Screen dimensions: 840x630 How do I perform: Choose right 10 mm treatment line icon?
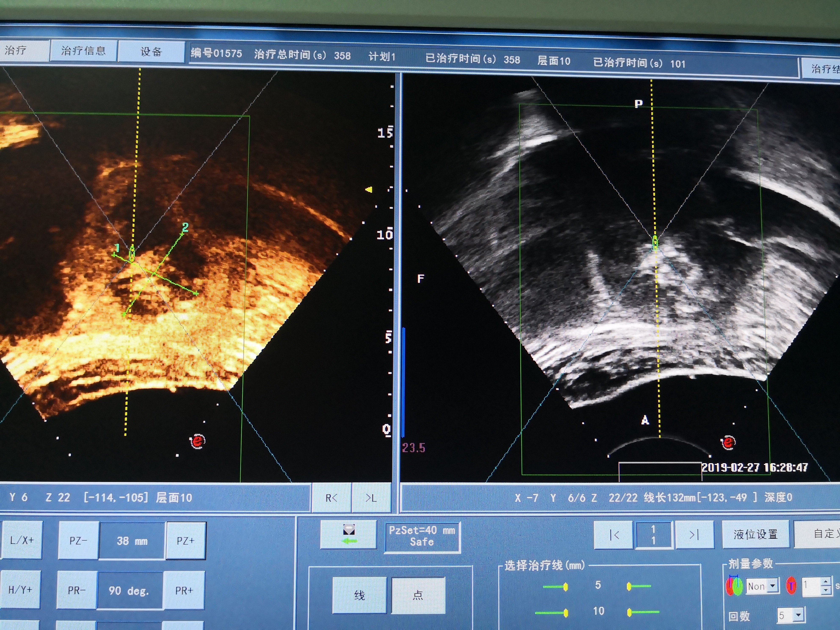click(x=643, y=612)
